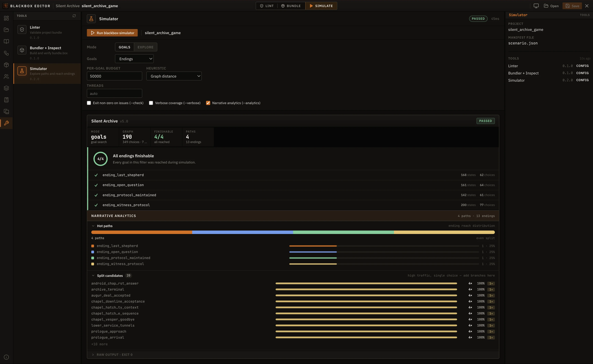Open the dashboard grid icon in sidebar
593x364 pixels.
tap(7, 18)
